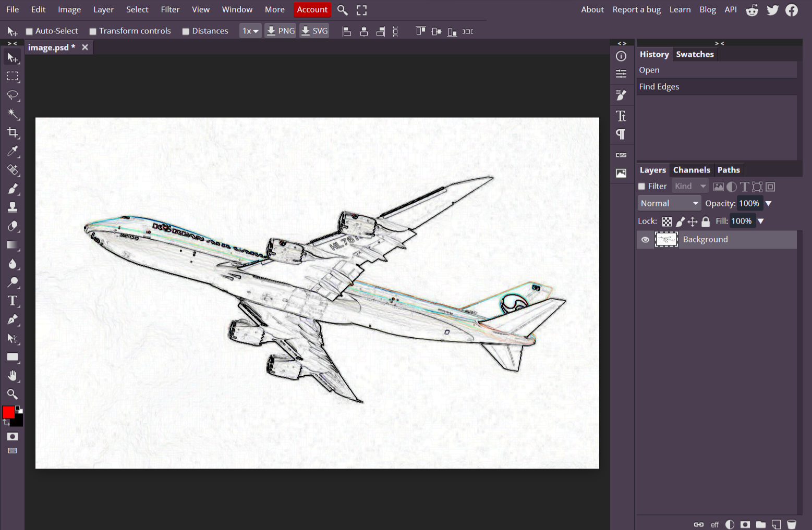Screen dimensions: 812x530
Task: Create a new folder in Layers panel
Action: pos(761,524)
